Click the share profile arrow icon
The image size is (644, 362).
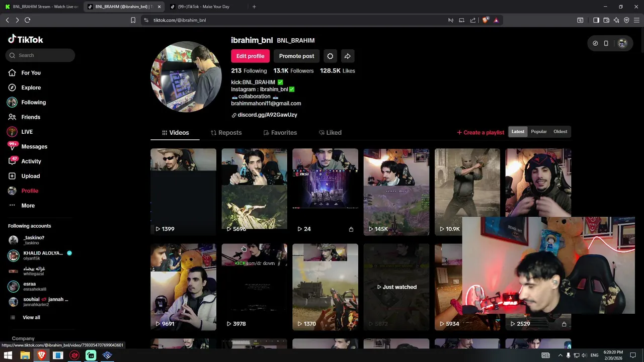point(347,56)
